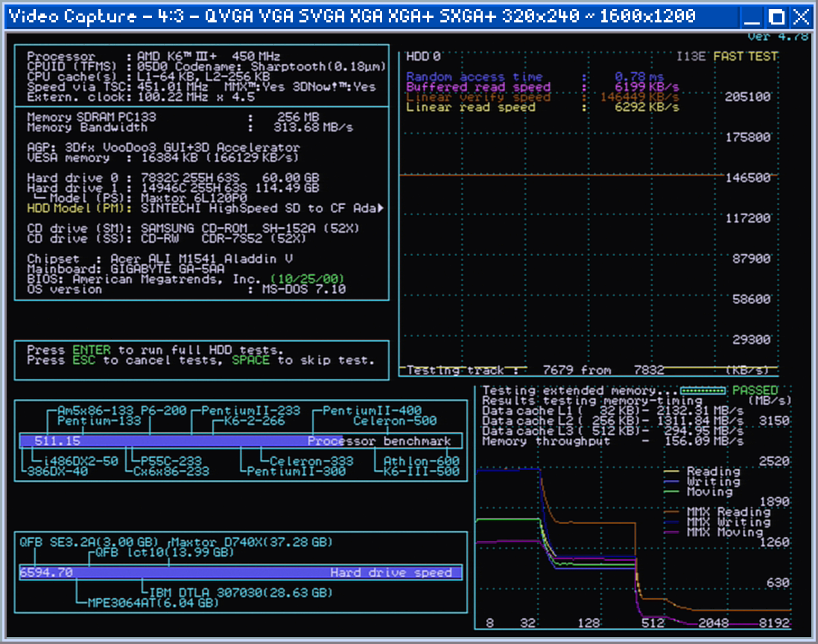This screenshot has height=644, width=818.
Task: Click the 205100 value on HDD graph axis
Action: coord(748,97)
